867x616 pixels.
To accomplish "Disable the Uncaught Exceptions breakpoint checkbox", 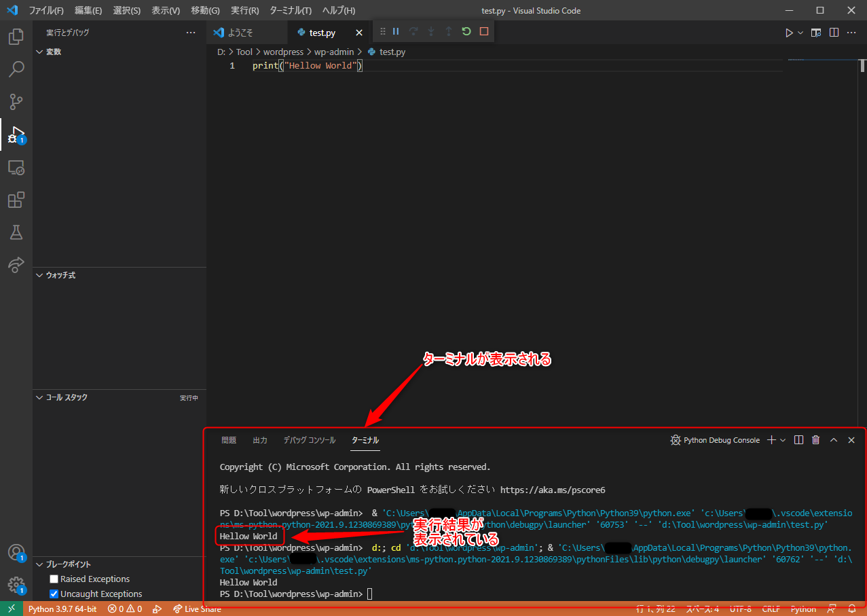I will pos(54,594).
